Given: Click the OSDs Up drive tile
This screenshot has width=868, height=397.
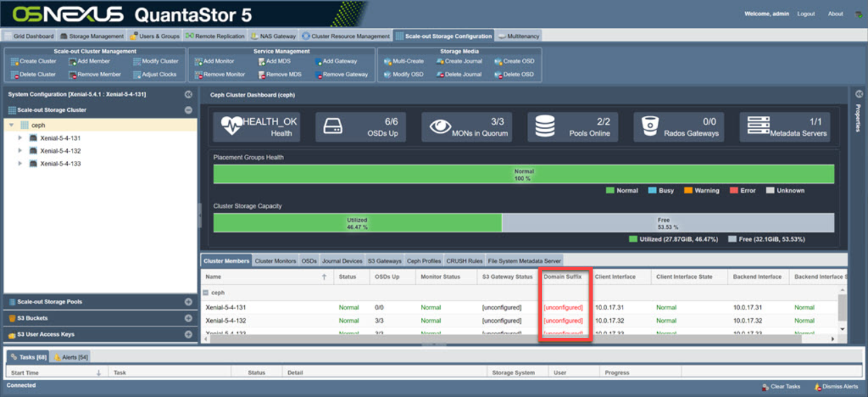Looking at the screenshot, I should [361, 127].
